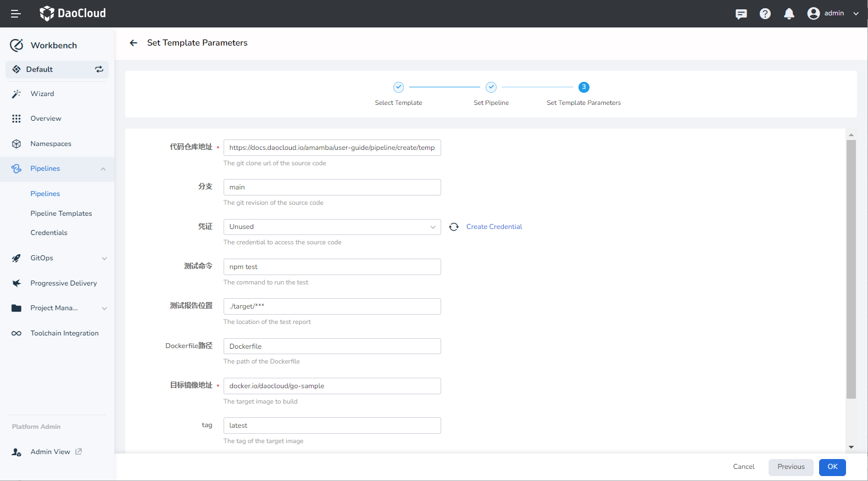Click the form's vertical scrollbar

851,269
